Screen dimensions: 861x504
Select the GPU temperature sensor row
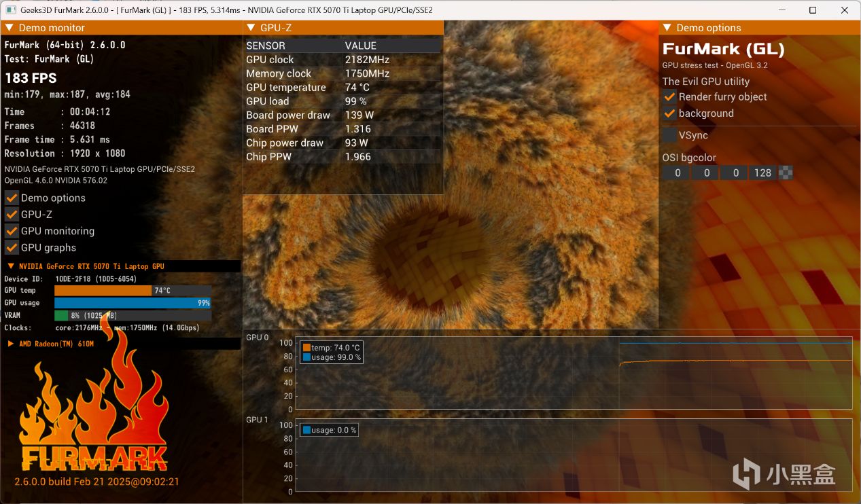tap(343, 88)
